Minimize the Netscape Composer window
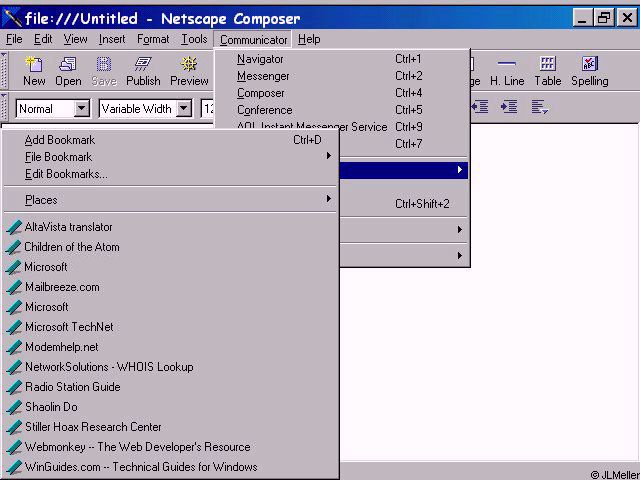 coord(582,18)
